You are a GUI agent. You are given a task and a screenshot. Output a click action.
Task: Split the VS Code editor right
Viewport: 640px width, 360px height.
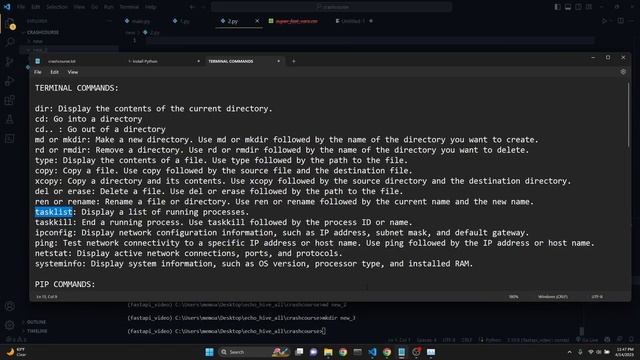click(620, 21)
